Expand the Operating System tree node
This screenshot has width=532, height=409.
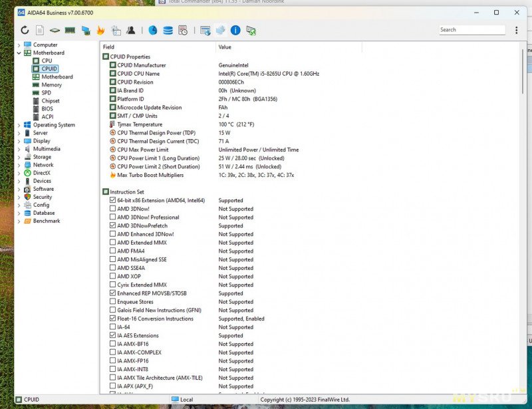(x=19, y=125)
